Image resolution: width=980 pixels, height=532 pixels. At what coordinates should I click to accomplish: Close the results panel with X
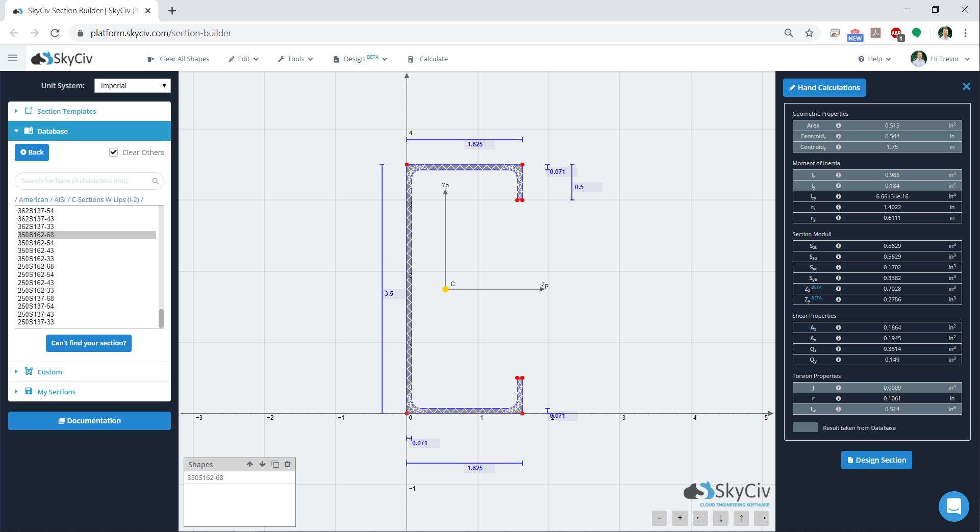coord(966,87)
